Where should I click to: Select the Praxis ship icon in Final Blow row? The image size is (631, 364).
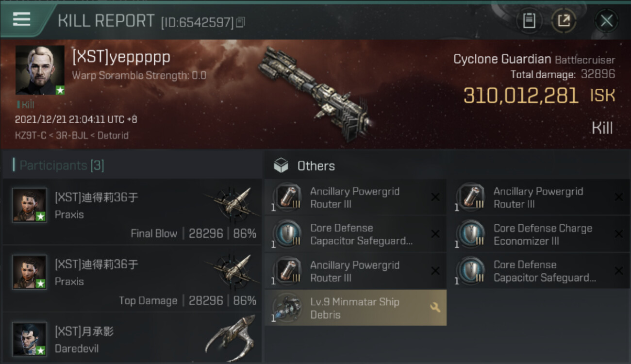tap(231, 203)
